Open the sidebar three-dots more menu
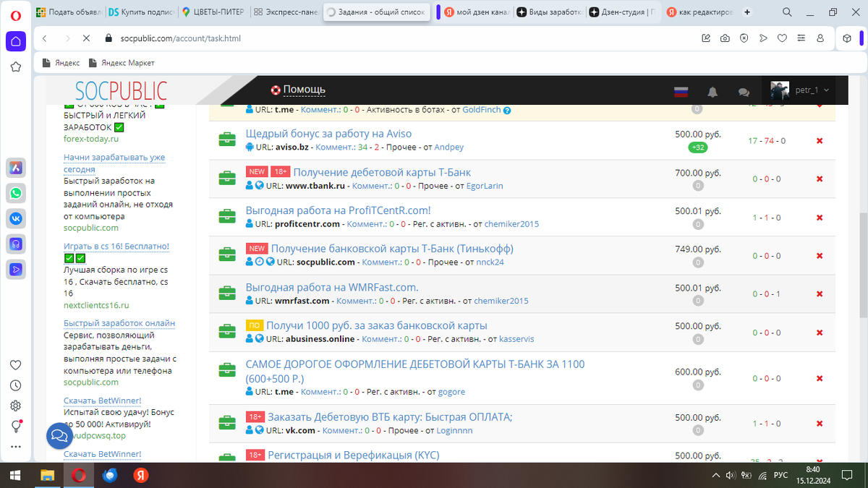 [x=16, y=447]
